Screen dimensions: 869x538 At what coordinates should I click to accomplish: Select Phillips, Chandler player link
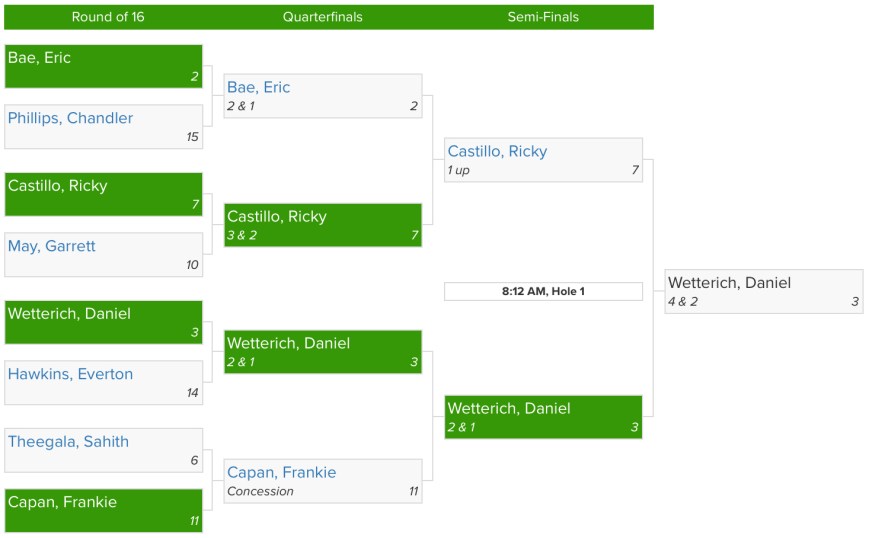pyautogui.click(x=70, y=118)
